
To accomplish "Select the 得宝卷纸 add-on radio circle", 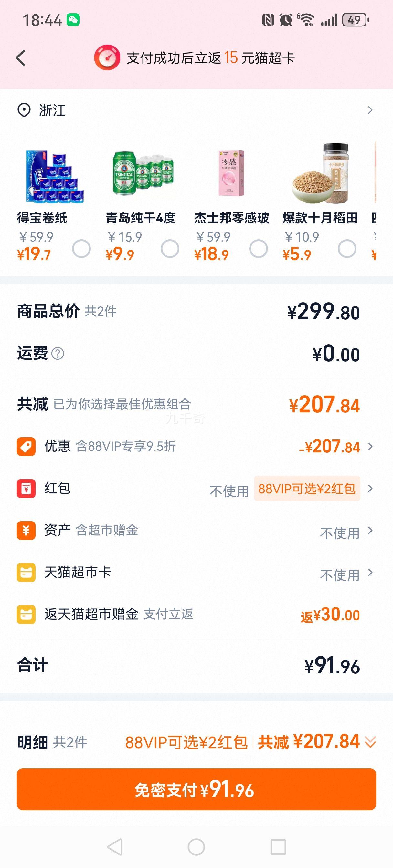I will click(81, 249).
